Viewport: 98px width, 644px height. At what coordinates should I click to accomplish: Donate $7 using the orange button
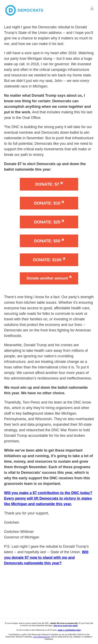tap(49, 184)
